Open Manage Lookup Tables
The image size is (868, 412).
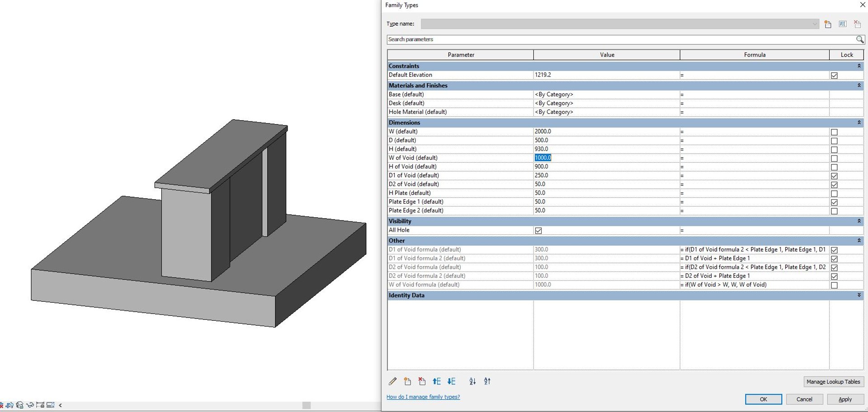(x=833, y=382)
